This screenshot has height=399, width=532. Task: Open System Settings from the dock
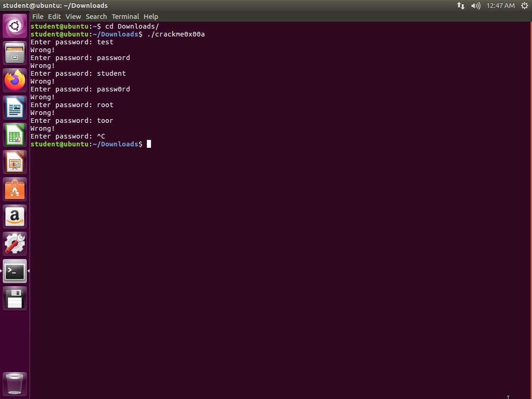15,244
